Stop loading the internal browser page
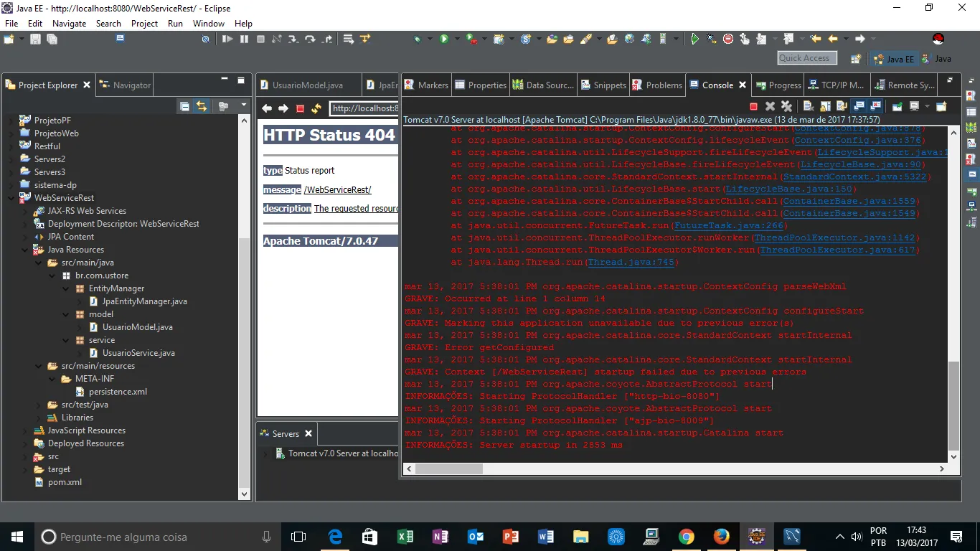 [x=300, y=108]
